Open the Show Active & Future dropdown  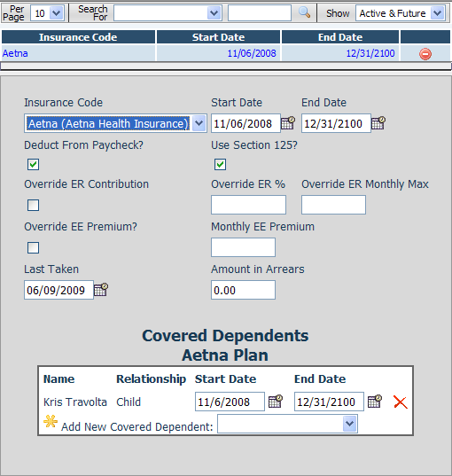coord(401,13)
